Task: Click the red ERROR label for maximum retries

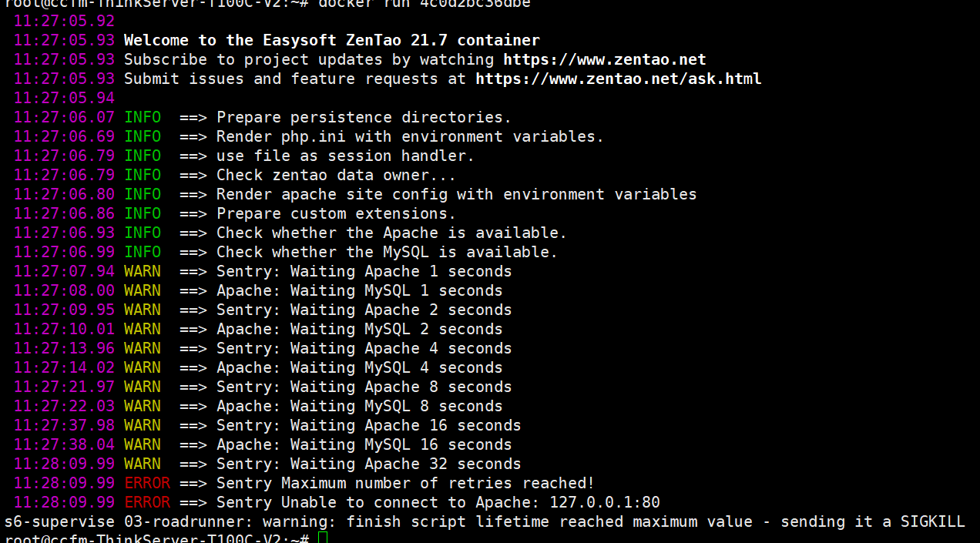Action: tap(147, 483)
